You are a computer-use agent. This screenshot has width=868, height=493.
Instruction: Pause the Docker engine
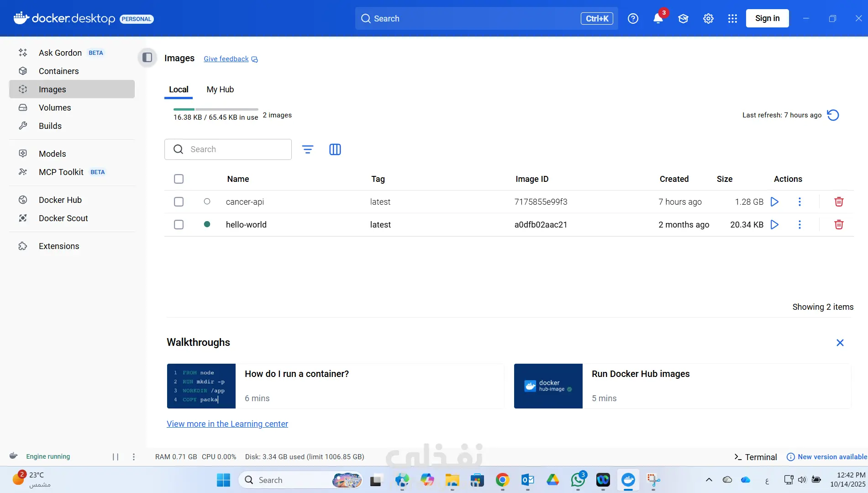coord(116,457)
